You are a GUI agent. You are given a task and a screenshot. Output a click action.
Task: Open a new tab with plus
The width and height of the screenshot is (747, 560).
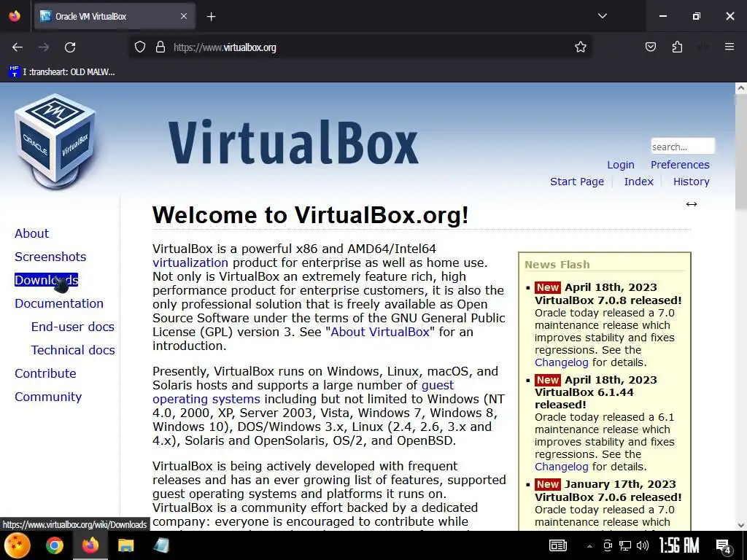pos(211,17)
